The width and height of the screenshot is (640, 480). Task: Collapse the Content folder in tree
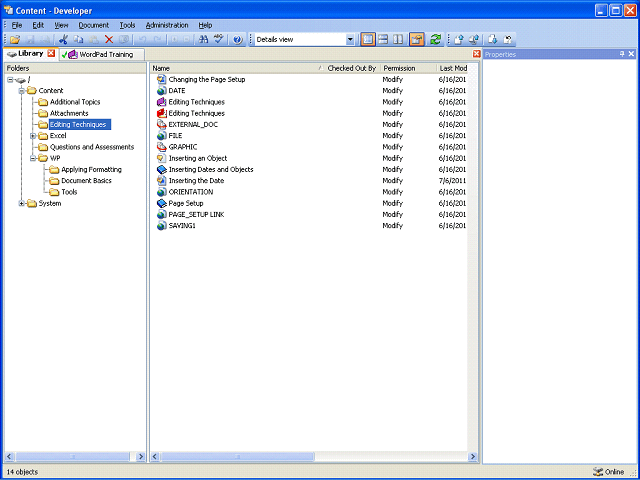pyautogui.click(x=22, y=91)
